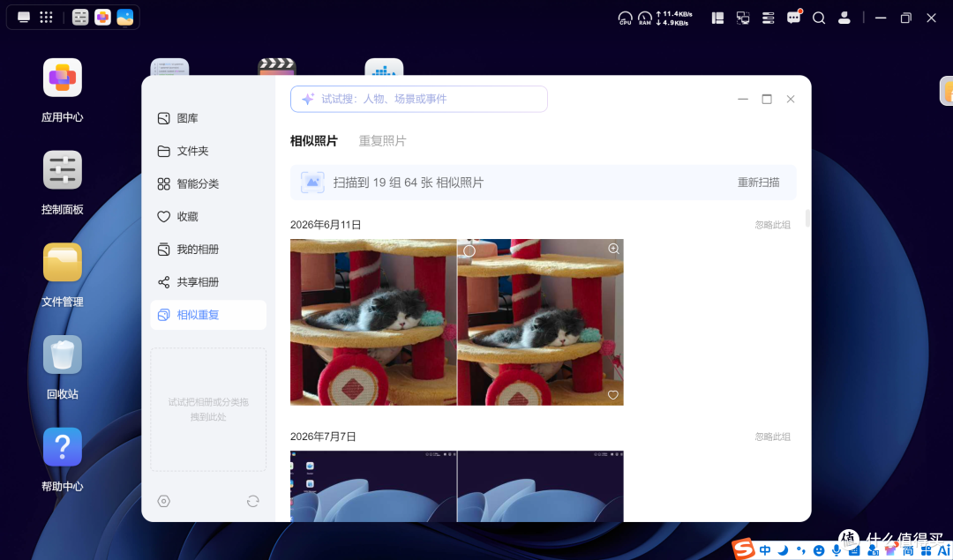
Task: Open the second 2026年7月7日 screenshot thumbnail
Action: coord(540,486)
